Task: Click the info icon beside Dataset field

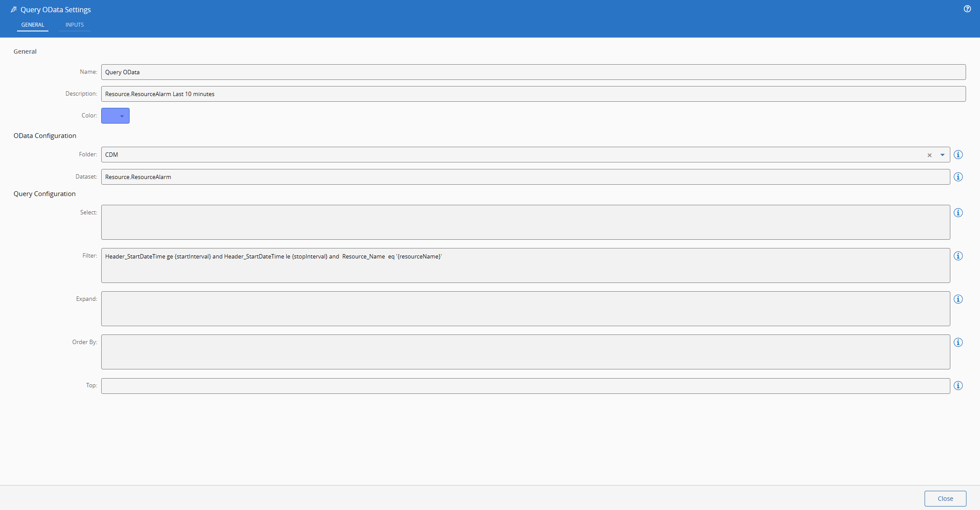Action: [958, 177]
